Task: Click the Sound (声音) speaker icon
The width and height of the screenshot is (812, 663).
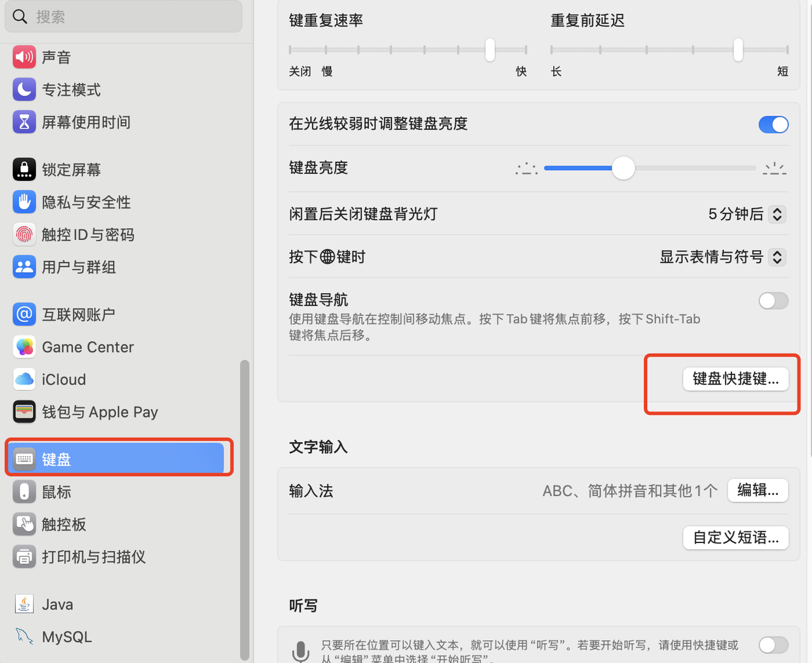Action: click(x=24, y=57)
